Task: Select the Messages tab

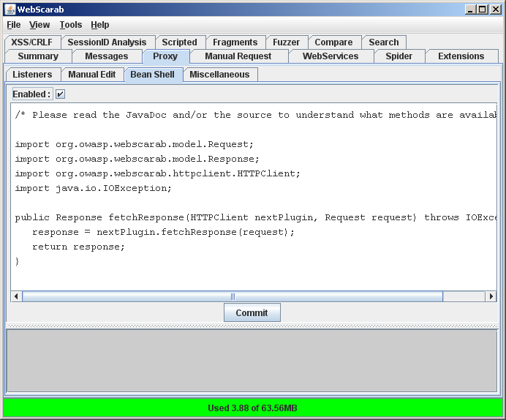Action: [106, 56]
